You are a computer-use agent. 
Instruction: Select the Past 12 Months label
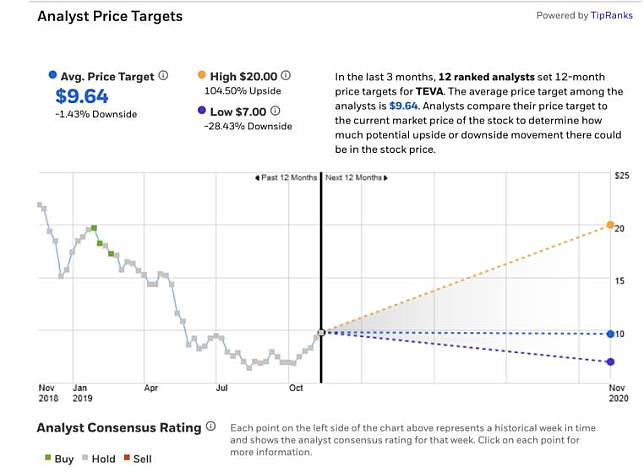(x=286, y=178)
